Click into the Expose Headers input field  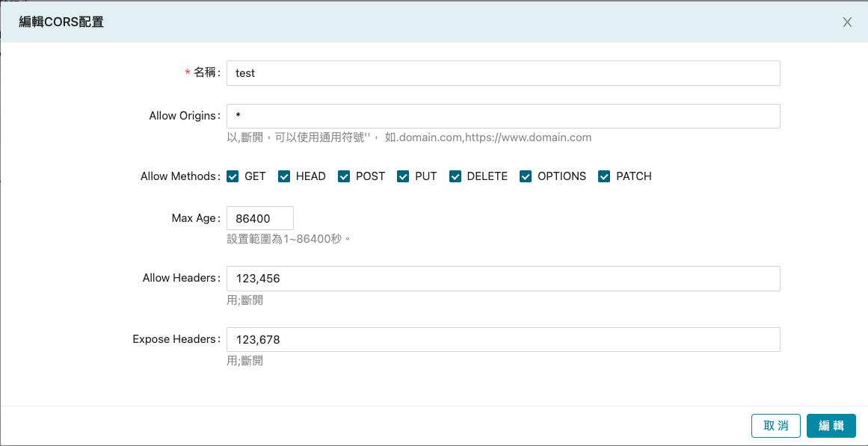[502, 339]
